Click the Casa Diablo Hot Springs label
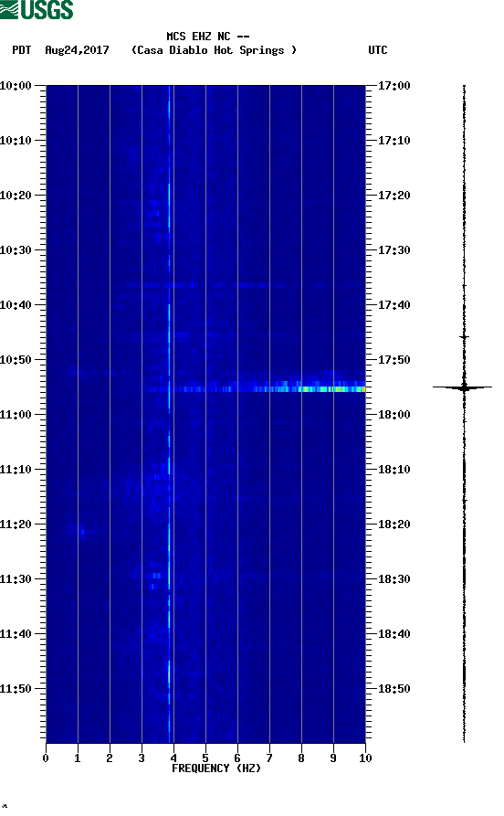Screen dimensions: 504x816 (x=214, y=50)
